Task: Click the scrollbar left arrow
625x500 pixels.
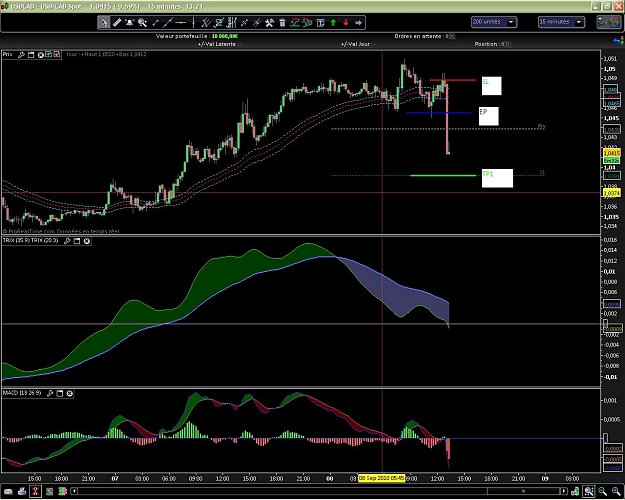Action: (74, 491)
